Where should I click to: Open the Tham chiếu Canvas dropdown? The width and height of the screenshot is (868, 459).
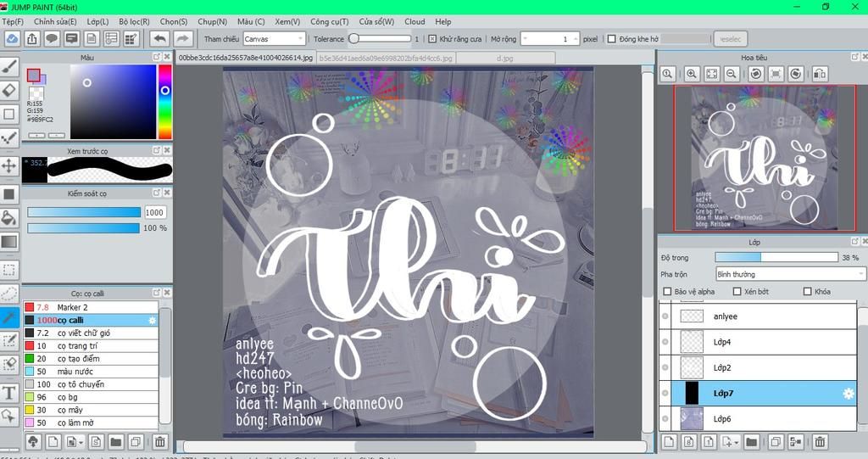275,39
